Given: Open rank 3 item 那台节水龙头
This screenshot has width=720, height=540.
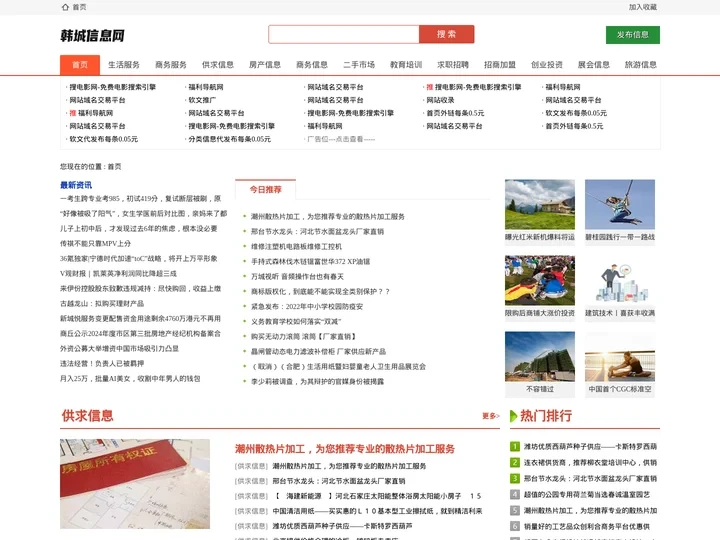Looking at the screenshot, I should pyautogui.click(x=591, y=478).
